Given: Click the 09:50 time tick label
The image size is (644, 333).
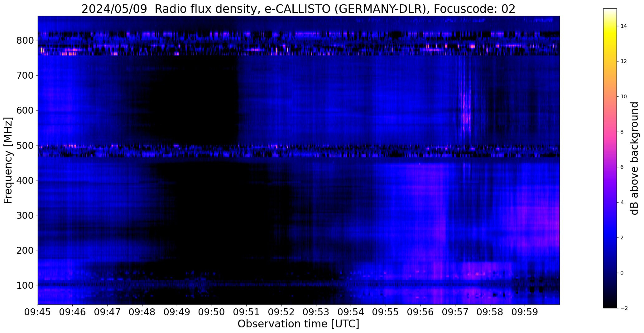Looking at the screenshot, I should pyautogui.click(x=212, y=312).
